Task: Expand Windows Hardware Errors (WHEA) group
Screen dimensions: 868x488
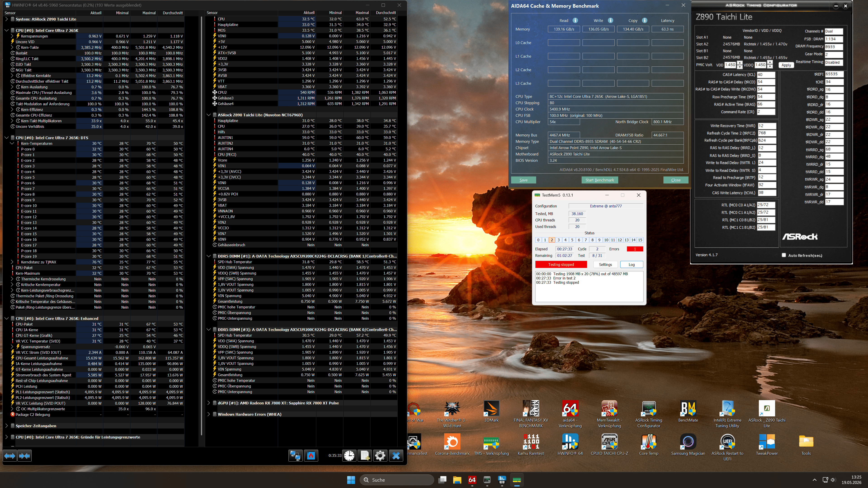Action: 209,414
